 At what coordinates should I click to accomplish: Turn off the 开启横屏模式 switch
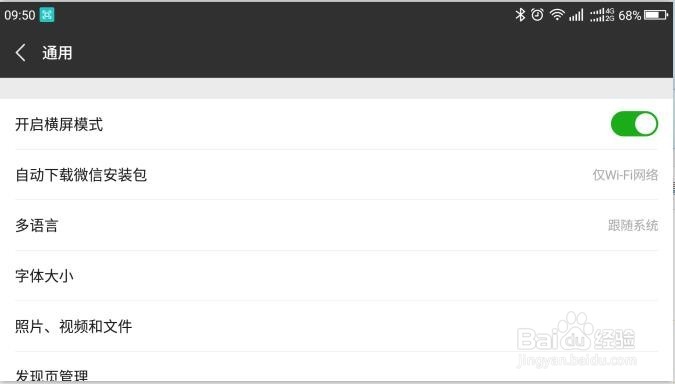[634, 124]
